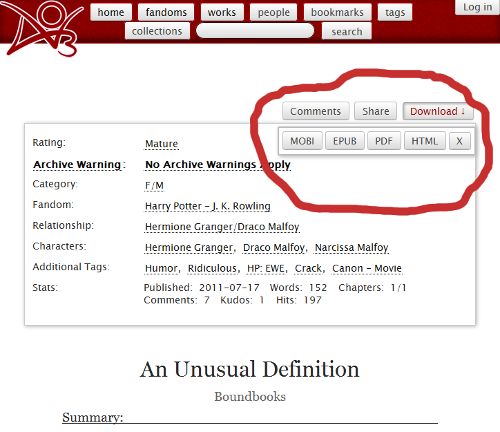The image size is (500, 432).
Task: Open the Mature rating link
Action: coord(162,144)
